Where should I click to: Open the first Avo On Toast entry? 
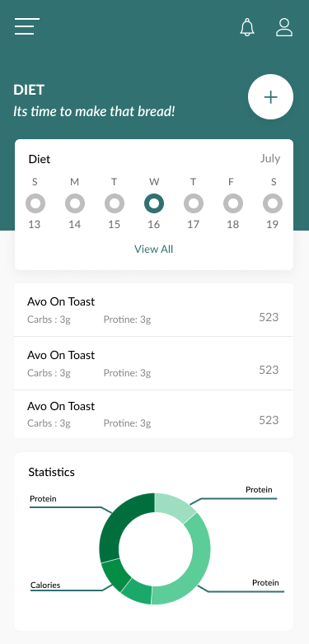coord(154,310)
